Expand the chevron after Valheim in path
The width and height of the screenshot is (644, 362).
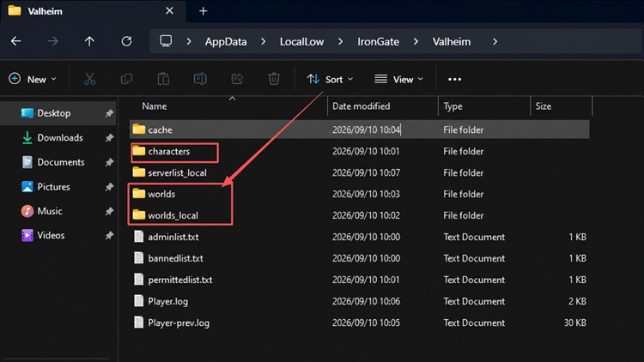tap(495, 41)
